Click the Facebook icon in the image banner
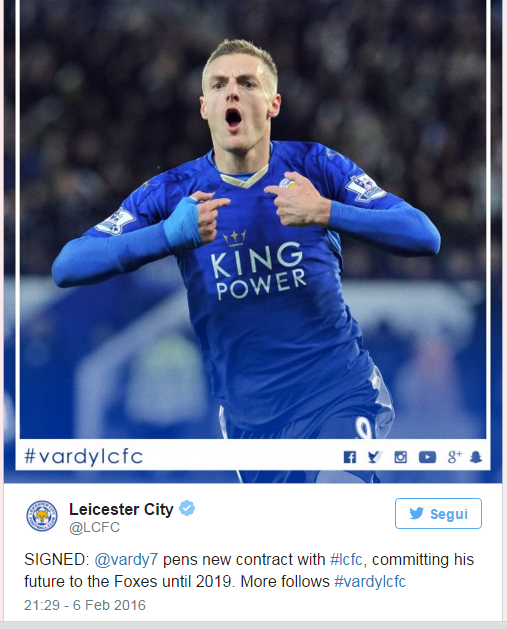The image size is (507, 629). pyautogui.click(x=349, y=457)
